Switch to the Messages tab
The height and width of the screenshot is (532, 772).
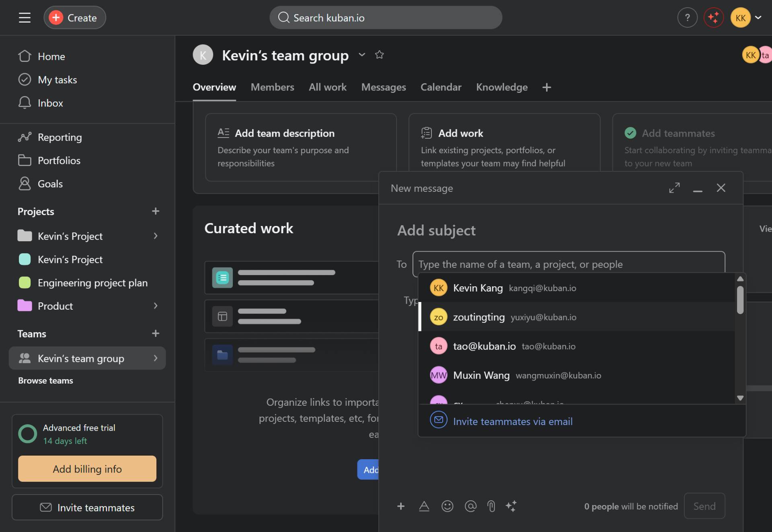[384, 87]
